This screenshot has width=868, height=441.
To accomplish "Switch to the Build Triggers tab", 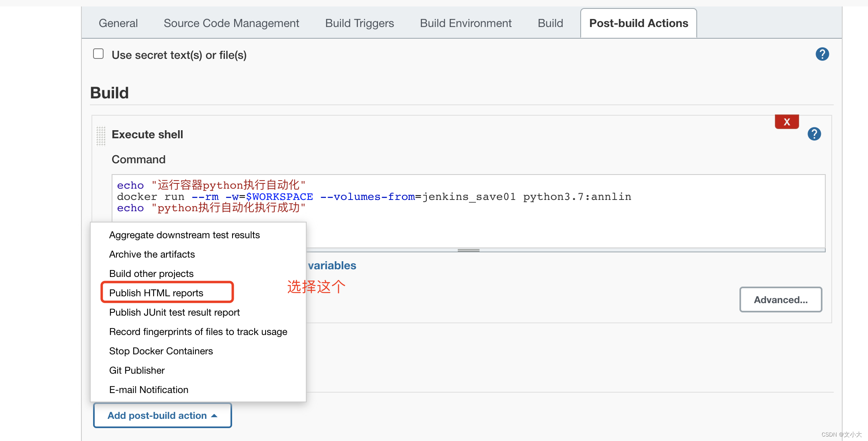I will 359,23.
